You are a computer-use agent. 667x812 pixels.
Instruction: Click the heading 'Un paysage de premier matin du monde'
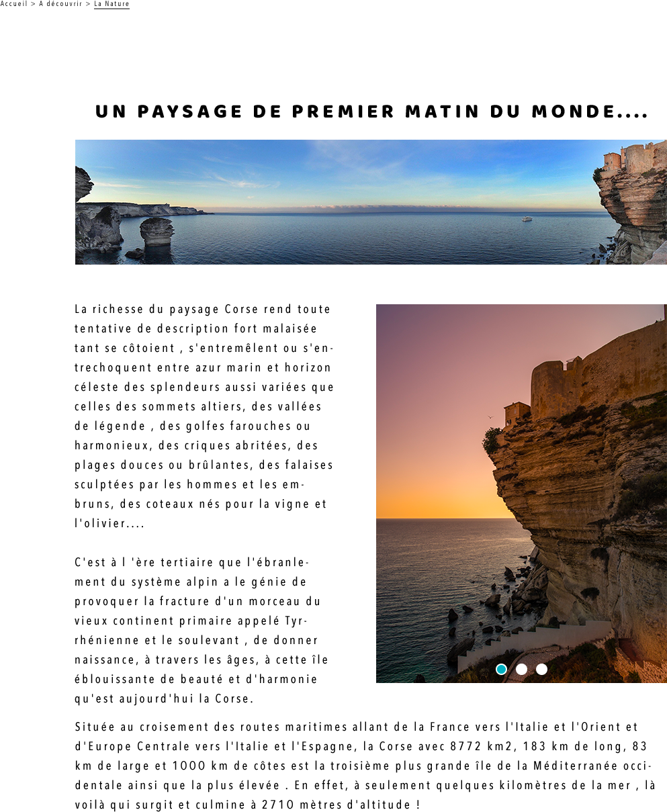(372, 111)
